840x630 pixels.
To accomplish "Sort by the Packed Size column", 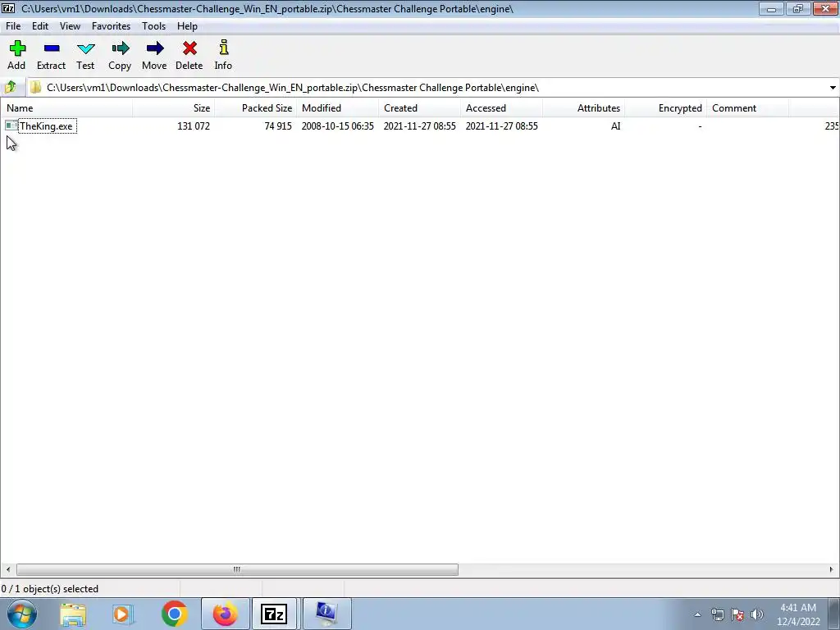I will click(256, 107).
